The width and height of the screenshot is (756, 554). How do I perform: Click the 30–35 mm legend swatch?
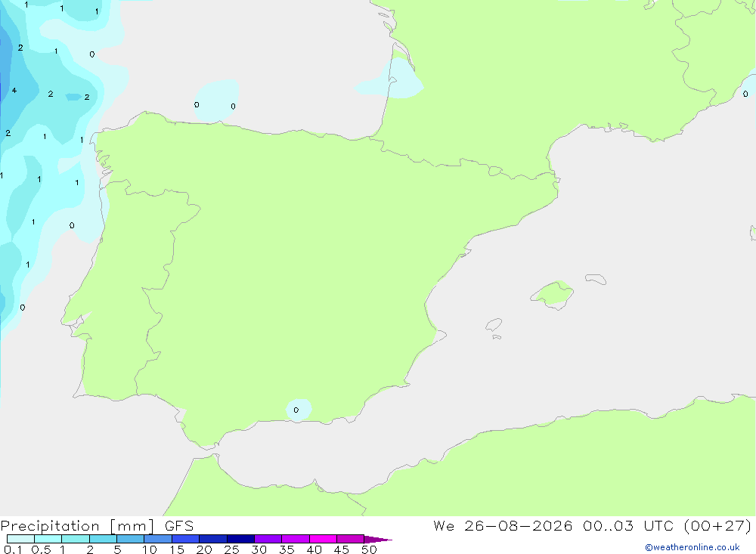[268, 539]
